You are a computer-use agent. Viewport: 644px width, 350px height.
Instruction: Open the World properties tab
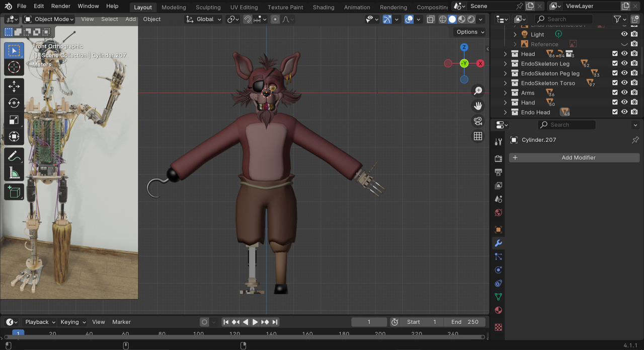[x=498, y=213]
